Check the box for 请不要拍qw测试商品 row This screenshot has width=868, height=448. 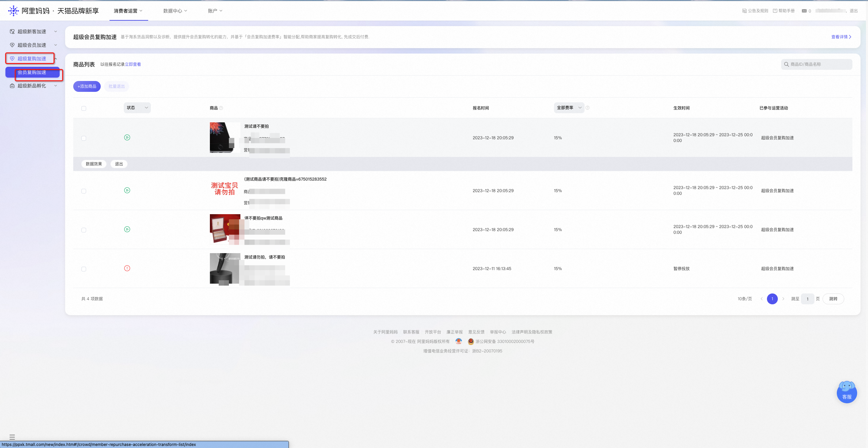pyautogui.click(x=84, y=230)
